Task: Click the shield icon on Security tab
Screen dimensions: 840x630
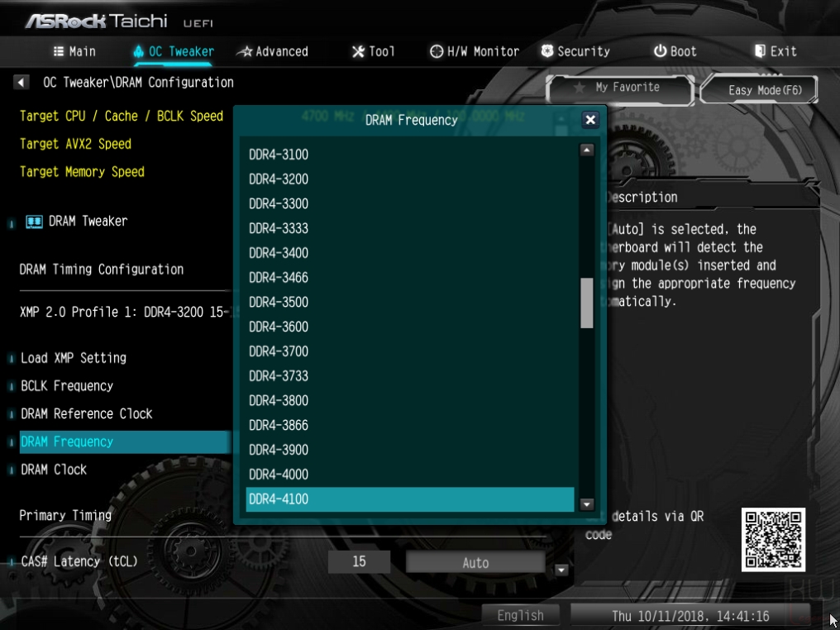Action: coord(547,51)
